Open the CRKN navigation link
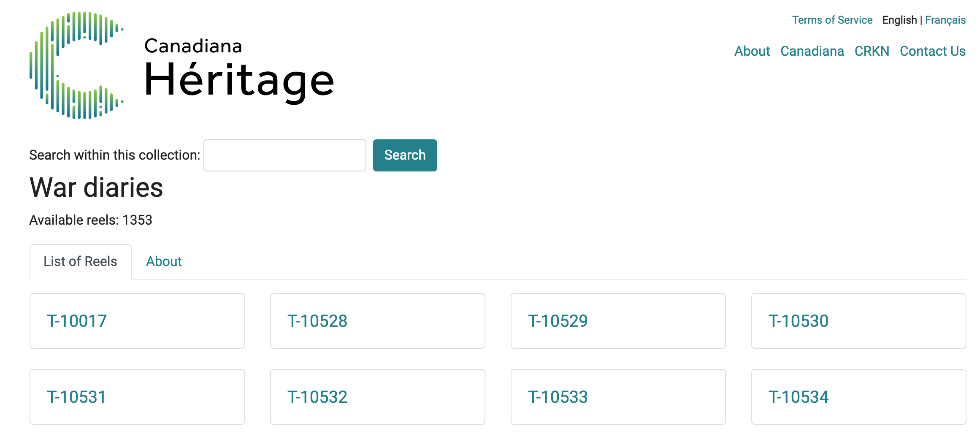The width and height of the screenshot is (980, 440). point(872,51)
